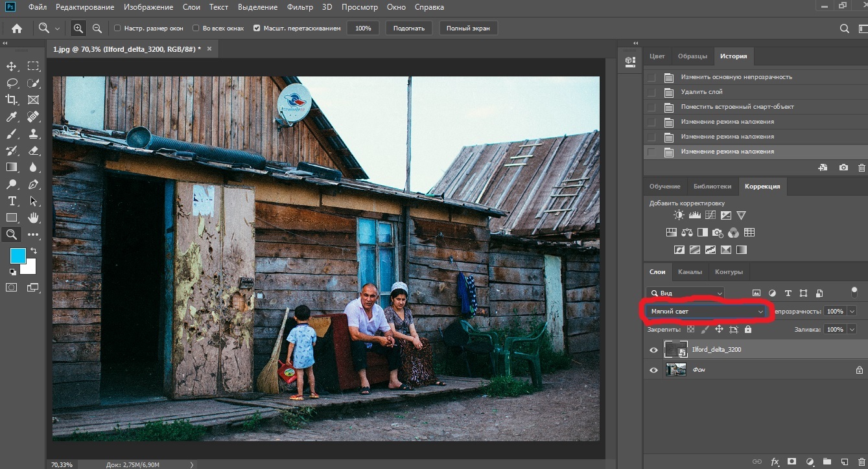The width and height of the screenshot is (868, 469).
Task: Choose the Zoom In mode icon
Action: 78,29
